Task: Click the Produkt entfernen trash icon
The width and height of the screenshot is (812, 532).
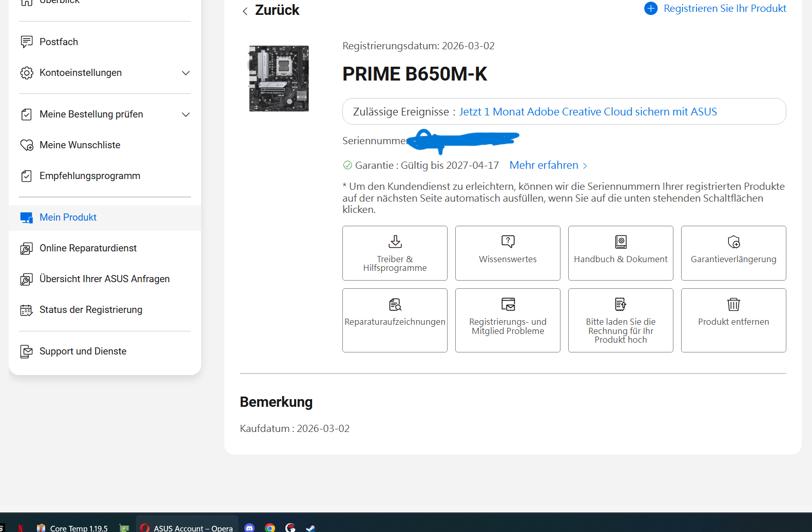Action: 734,304
